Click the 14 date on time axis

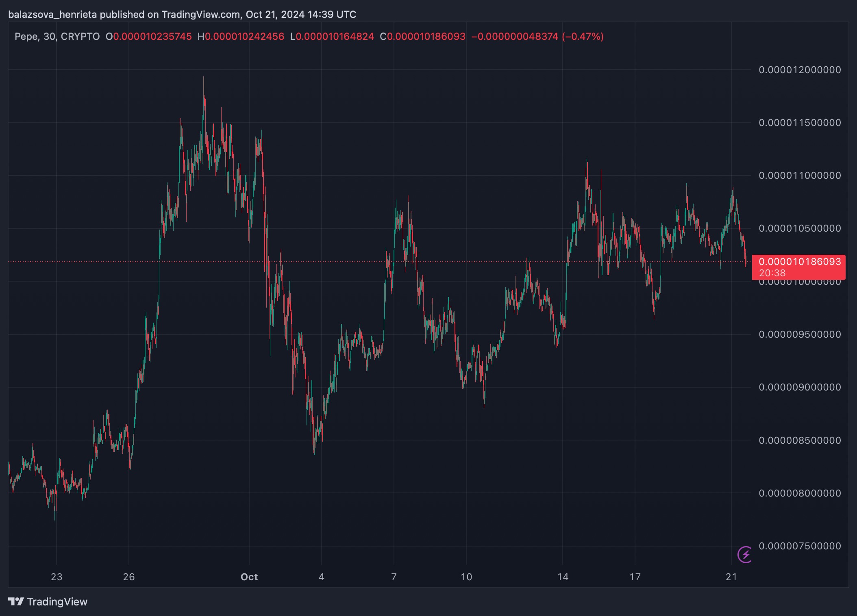563,577
